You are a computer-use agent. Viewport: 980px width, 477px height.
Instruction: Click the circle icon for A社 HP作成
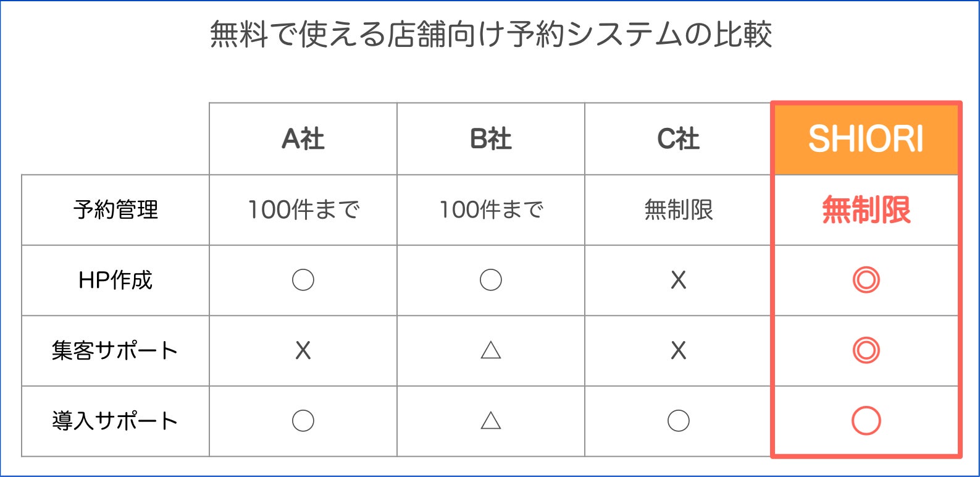click(303, 280)
